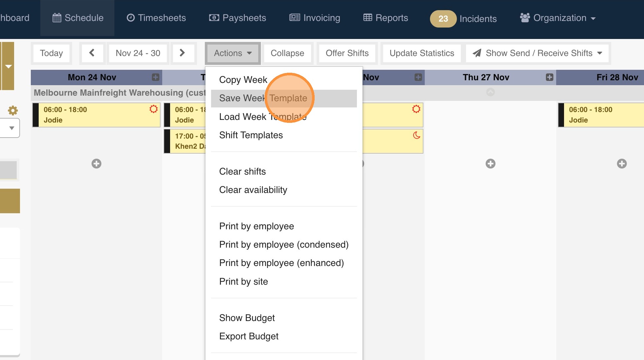Click plus icon in Thu 27 Nov header

point(549,77)
